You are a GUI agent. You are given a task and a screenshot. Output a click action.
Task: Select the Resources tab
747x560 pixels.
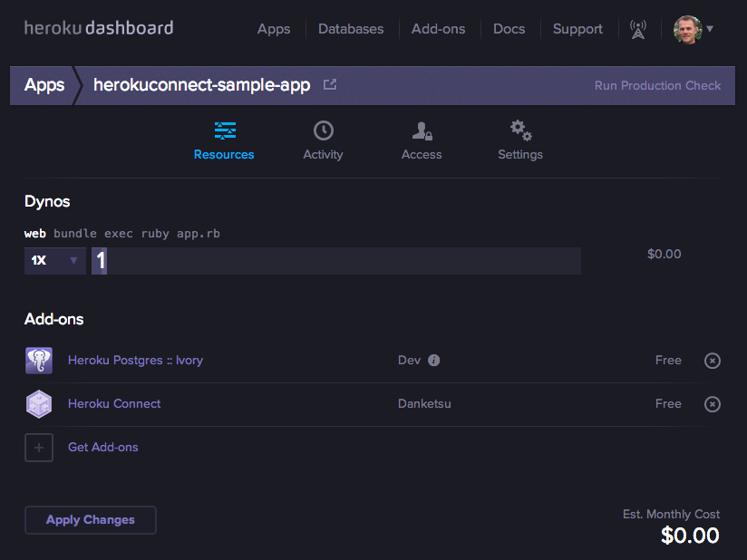click(x=224, y=140)
